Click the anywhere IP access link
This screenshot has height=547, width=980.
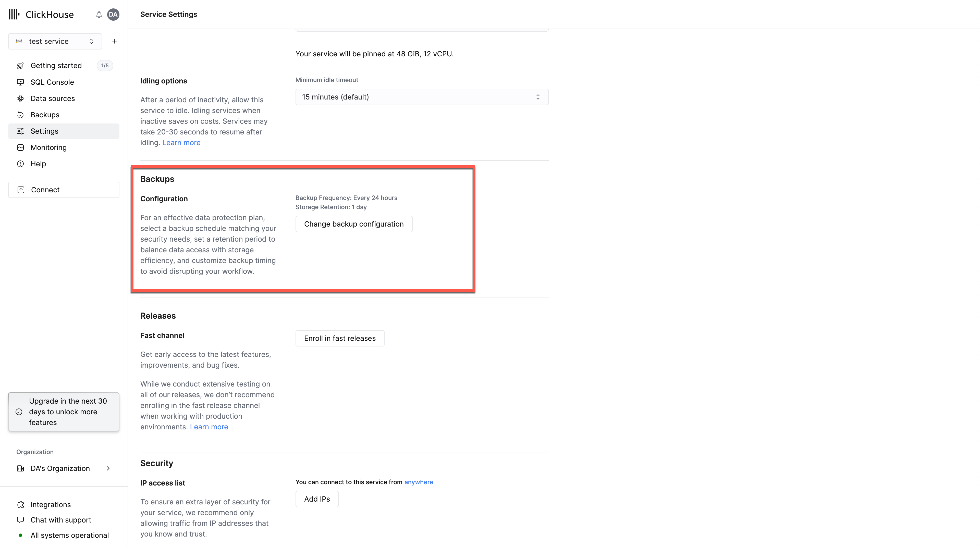pos(419,482)
